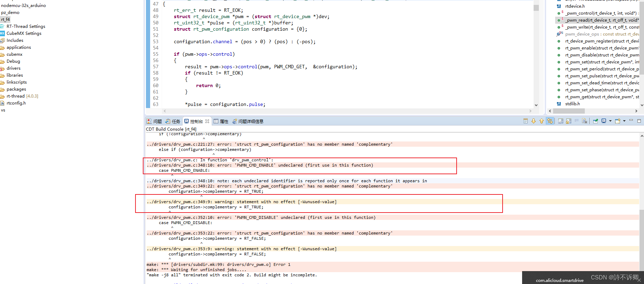Click console vertical scrollbar up arrow
This screenshot has height=284, width=644.
642,136
